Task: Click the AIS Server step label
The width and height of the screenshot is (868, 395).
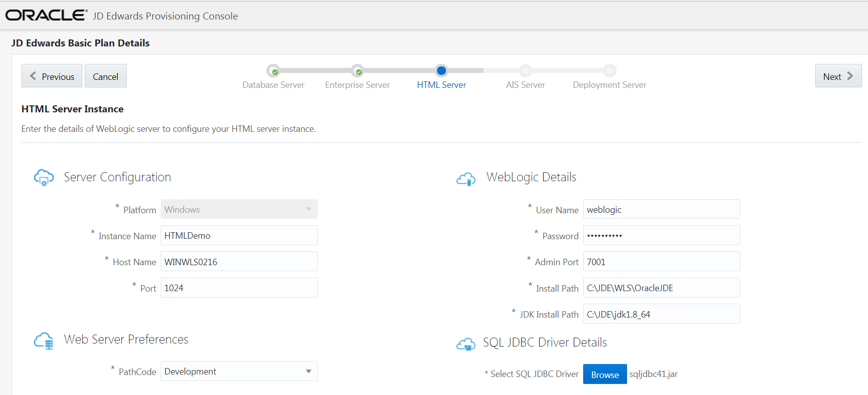Action: coord(525,85)
